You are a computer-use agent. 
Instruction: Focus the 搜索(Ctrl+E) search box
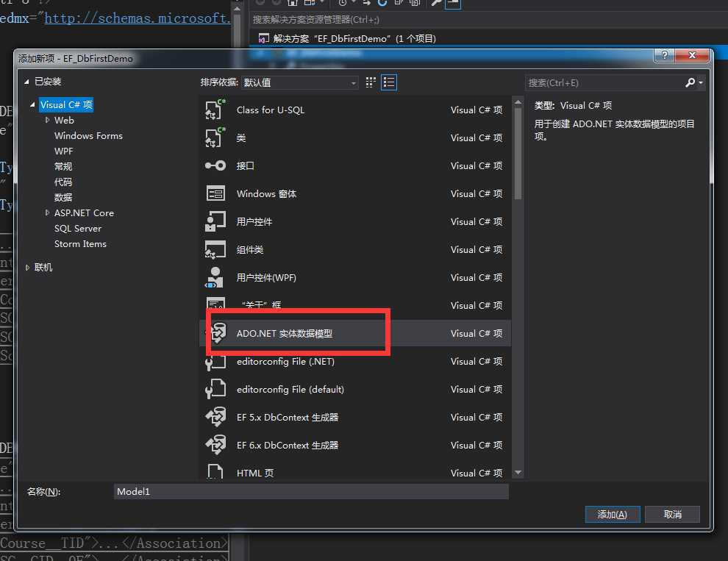coord(604,82)
